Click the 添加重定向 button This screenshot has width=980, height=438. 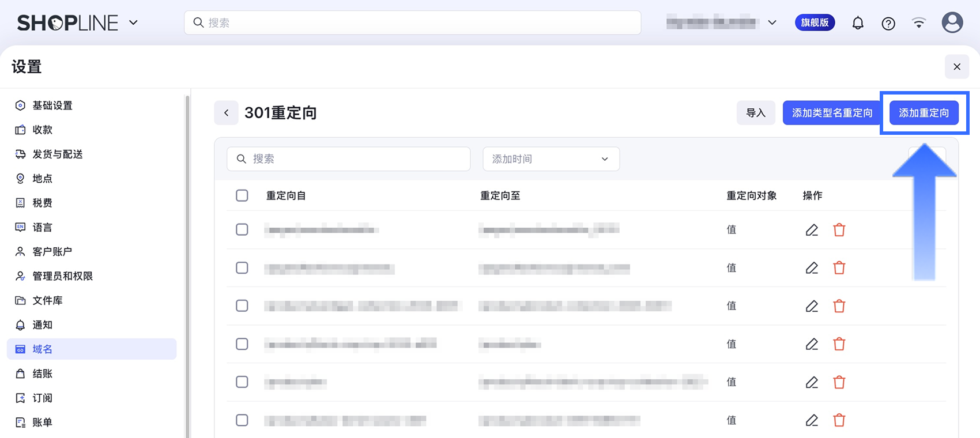pos(924,113)
